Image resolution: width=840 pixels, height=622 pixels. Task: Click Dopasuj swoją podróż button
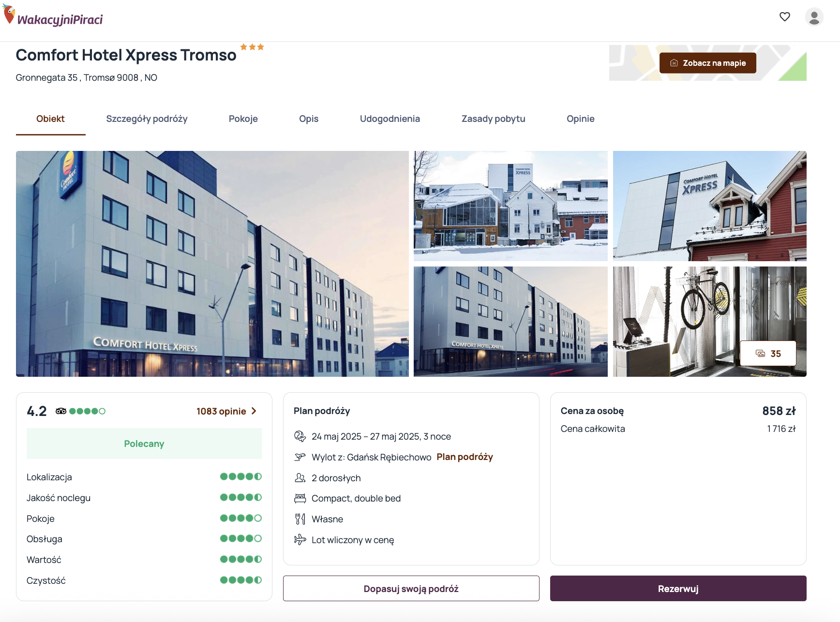tap(411, 589)
